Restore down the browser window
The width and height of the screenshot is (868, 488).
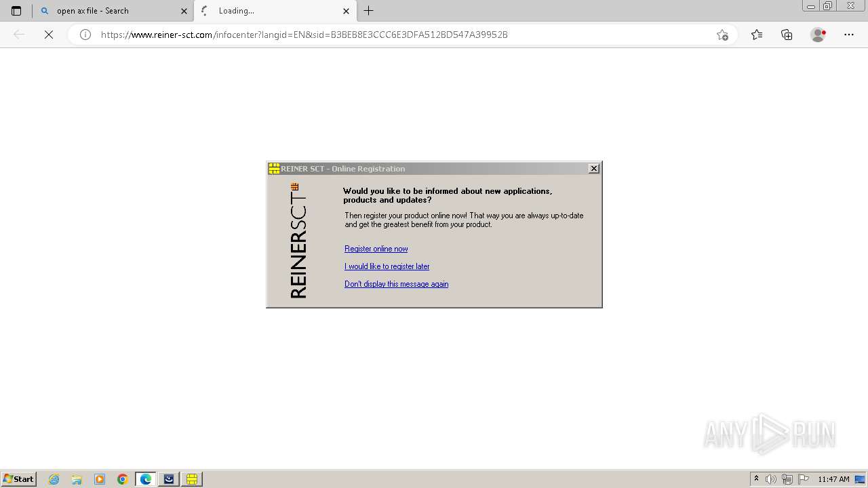click(x=828, y=6)
